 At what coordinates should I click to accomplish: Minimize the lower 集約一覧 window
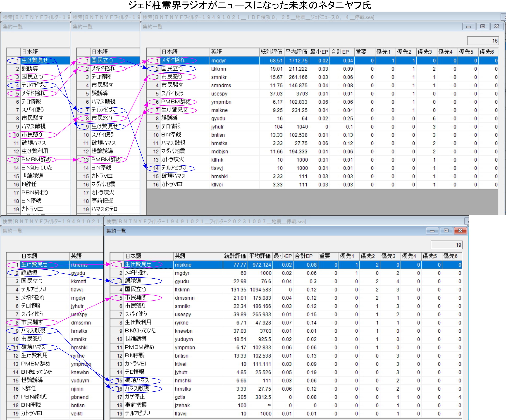point(432,231)
